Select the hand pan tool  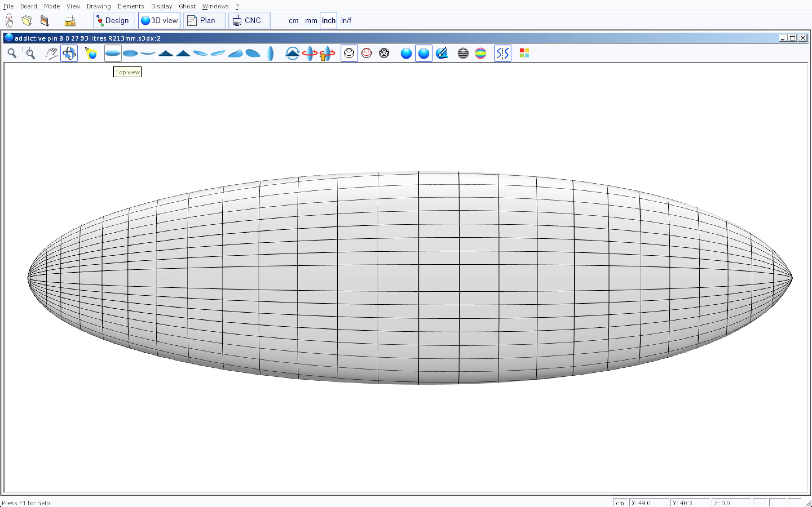pyautogui.click(x=51, y=53)
